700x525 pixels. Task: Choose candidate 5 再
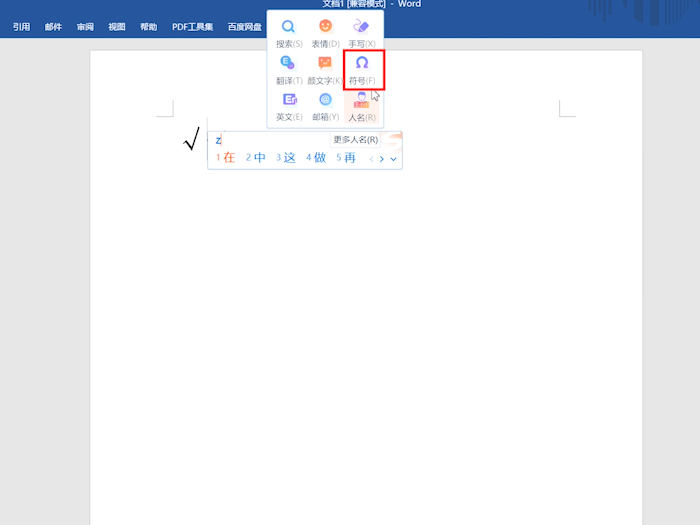pyautogui.click(x=346, y=158)
